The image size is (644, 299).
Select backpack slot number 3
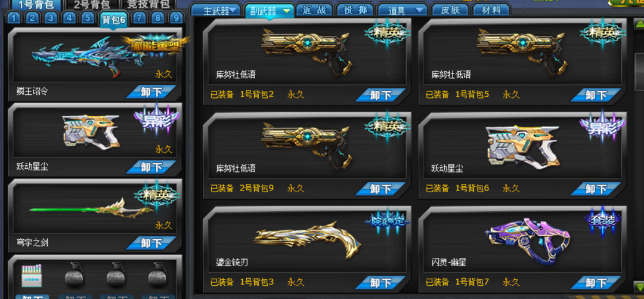(50, 18)
